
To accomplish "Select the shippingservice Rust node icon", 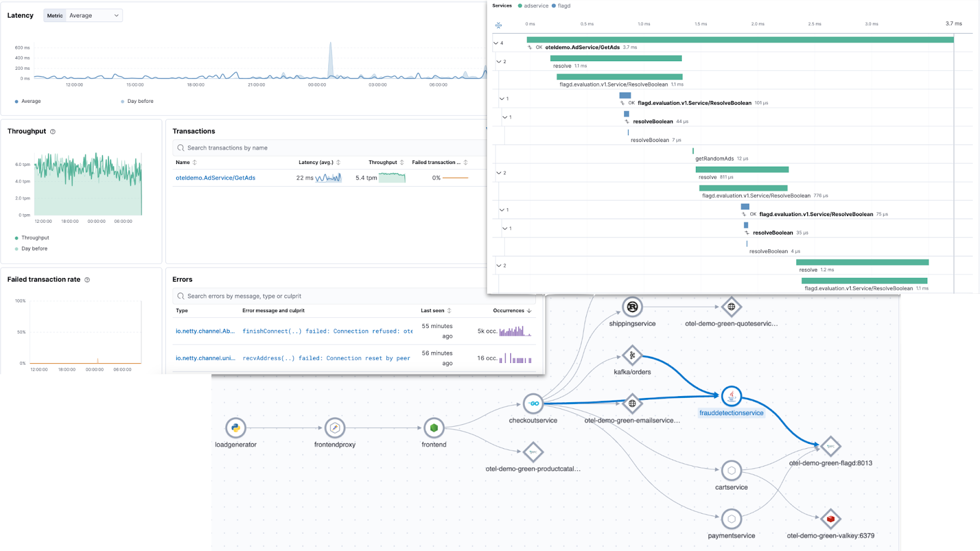I will (x=632, y=307).
